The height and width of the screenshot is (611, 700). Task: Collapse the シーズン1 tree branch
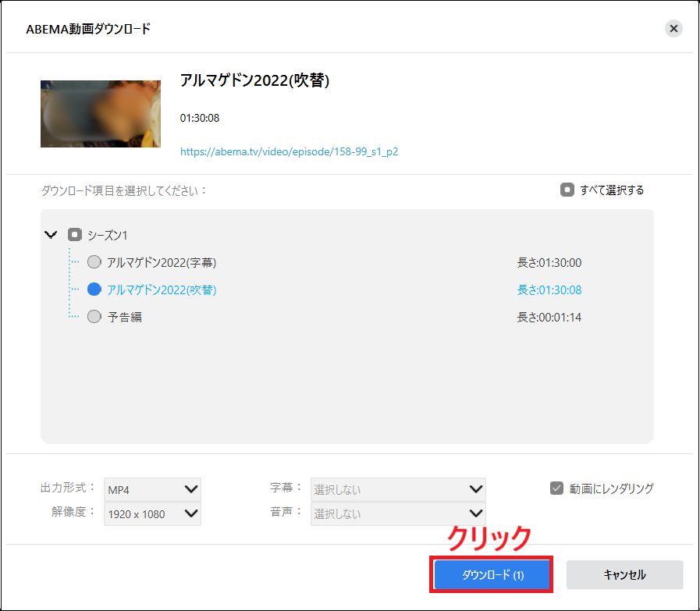[x=51, y=234]
